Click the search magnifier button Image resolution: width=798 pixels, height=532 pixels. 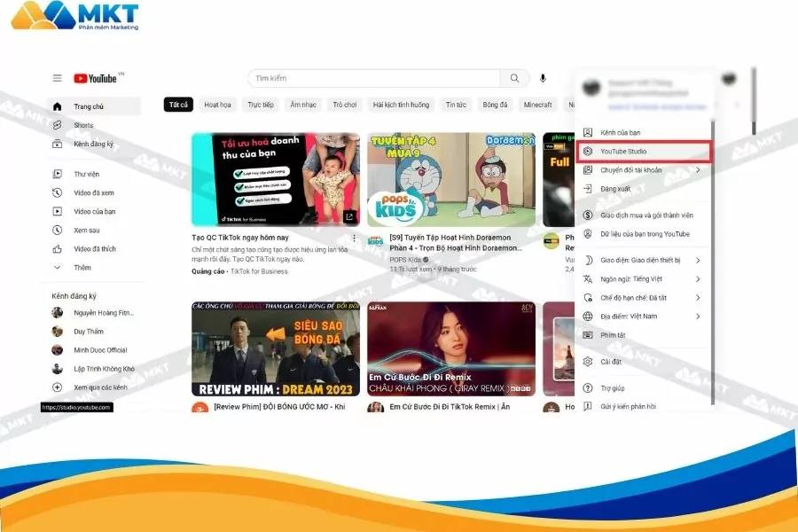(x=514, y=78)
